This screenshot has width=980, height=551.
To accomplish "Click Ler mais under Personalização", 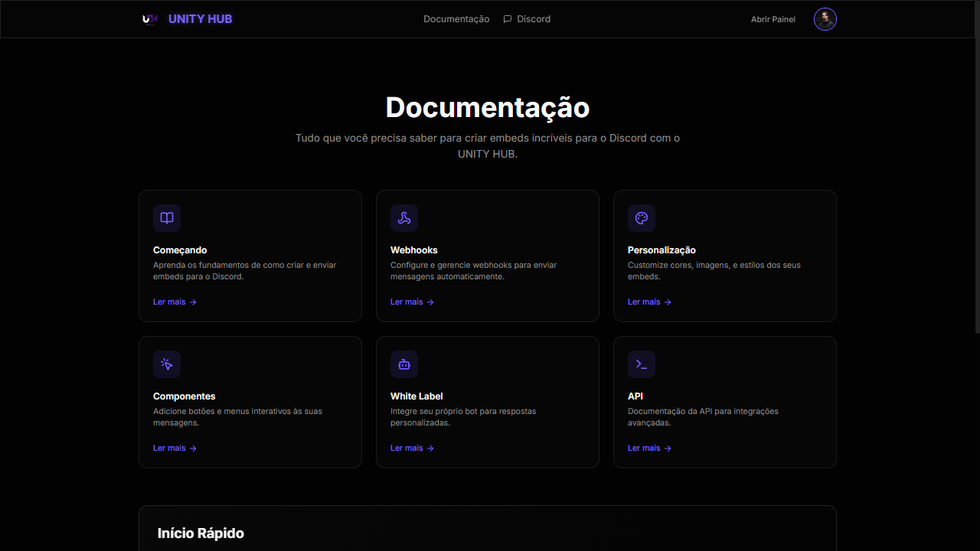I will point(650,302).
